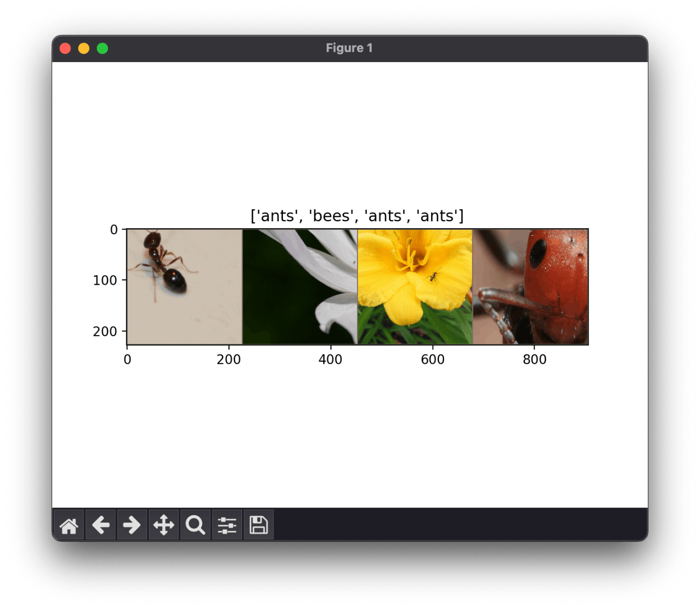The width and height of the screenshot is (700, 610).
Task: Close the Figure 1 window
Action: tap(65, 48)
